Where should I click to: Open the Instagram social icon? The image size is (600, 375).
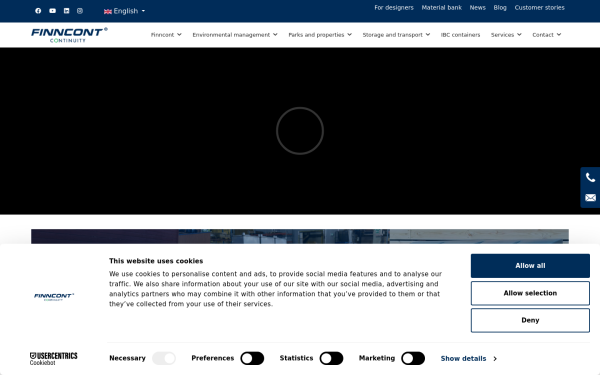(x=80, y=11)
